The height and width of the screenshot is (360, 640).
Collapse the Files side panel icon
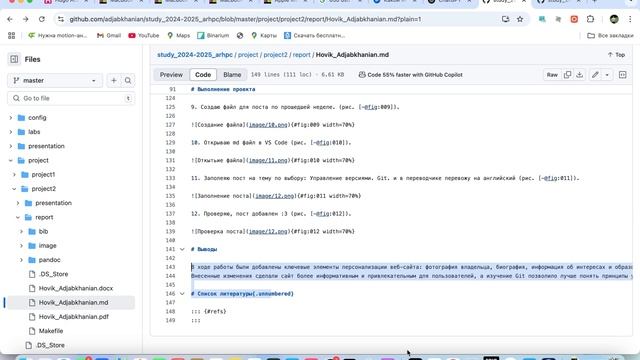[14, 59]
